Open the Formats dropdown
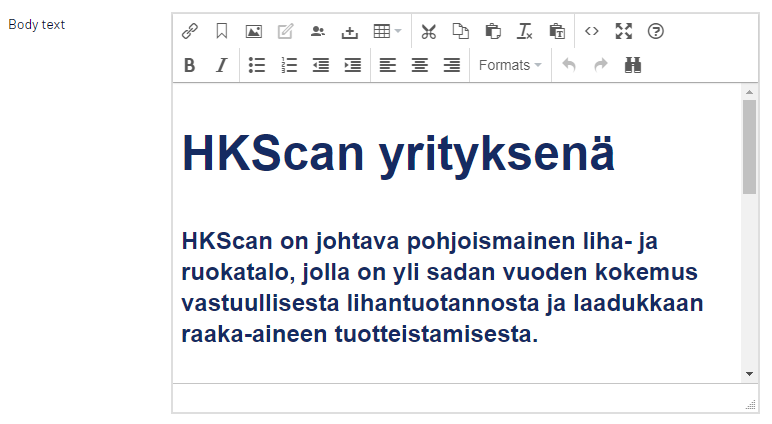This screenshot has width=772, height=424. 510,65
